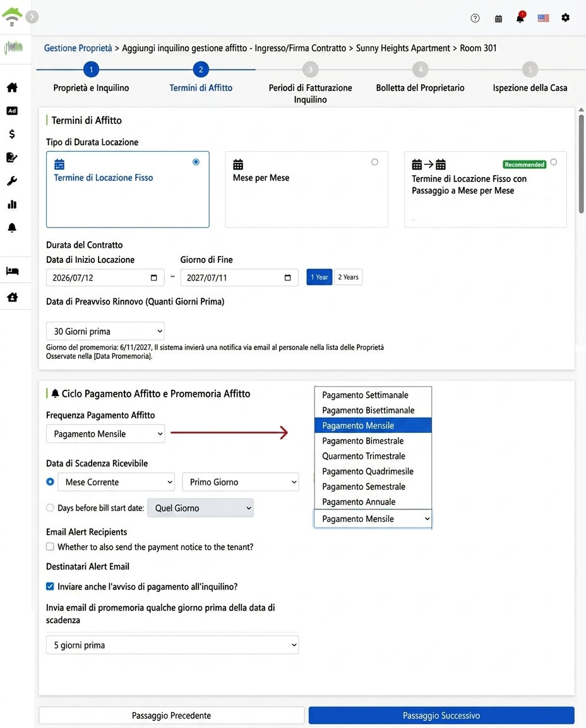Uncheck Inviare anche l'avviso di pagamento checkbox
The height and width of the screenshot is (728, 586).
click(50, 586)
